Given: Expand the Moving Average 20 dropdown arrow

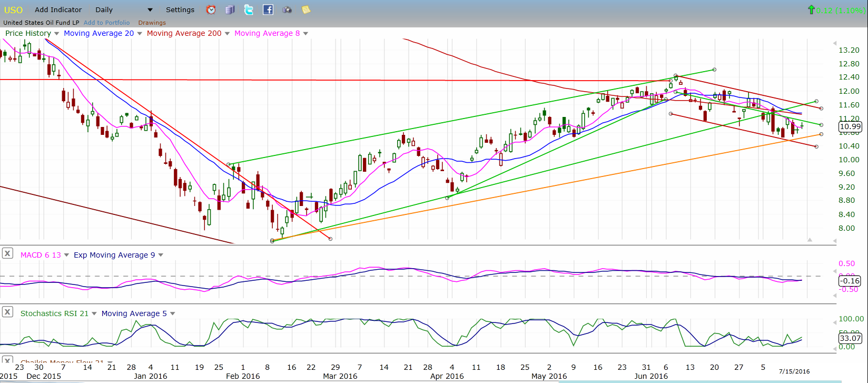Looking at the screenshot, I should pyautogui.click(x=140, y=34).
